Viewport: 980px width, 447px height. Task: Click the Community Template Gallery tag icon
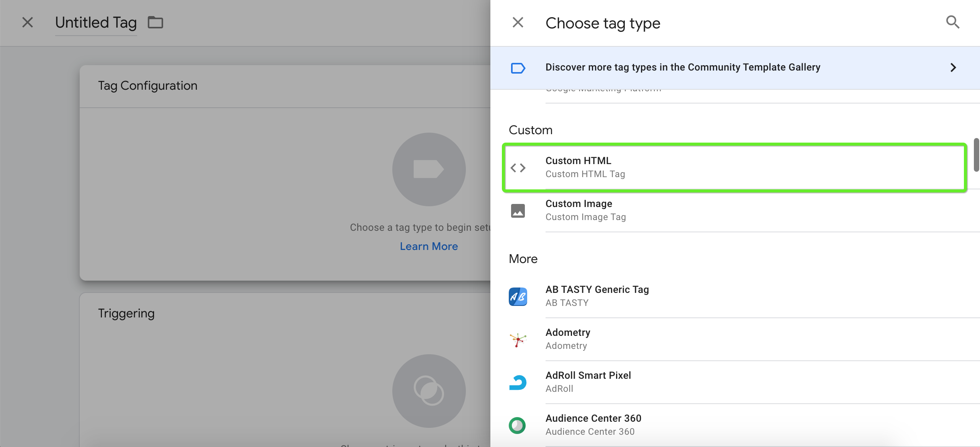(518, 68)
